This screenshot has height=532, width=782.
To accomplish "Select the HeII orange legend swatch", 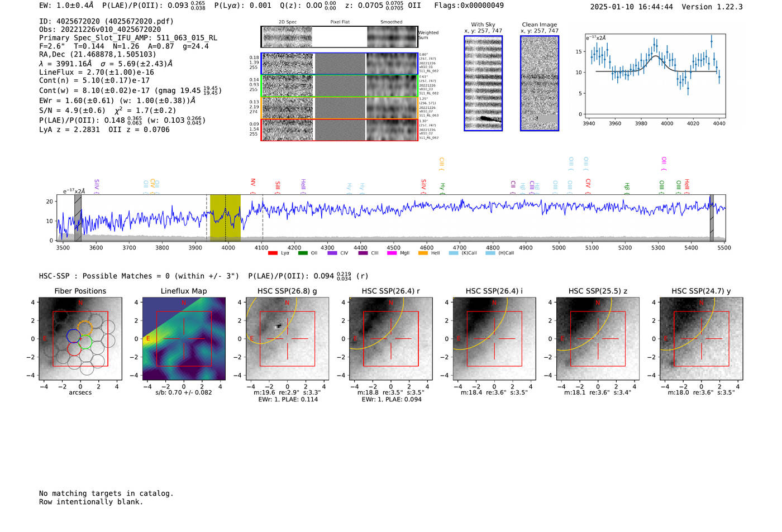I will pyautogui.click(x=423, y=253).
